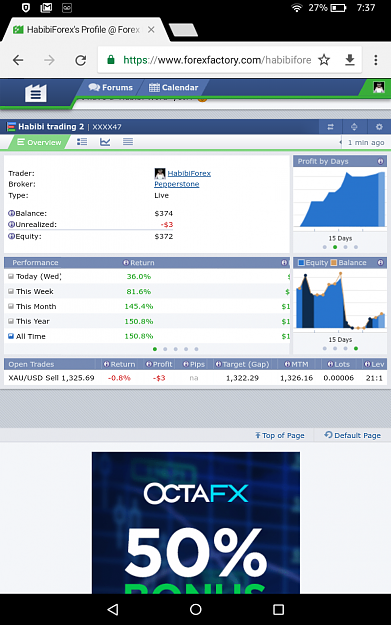Click info icon beside Return in Performance header
Viewport: 391px width, 625px height.
pyautogui.click(x=126, y=263)
